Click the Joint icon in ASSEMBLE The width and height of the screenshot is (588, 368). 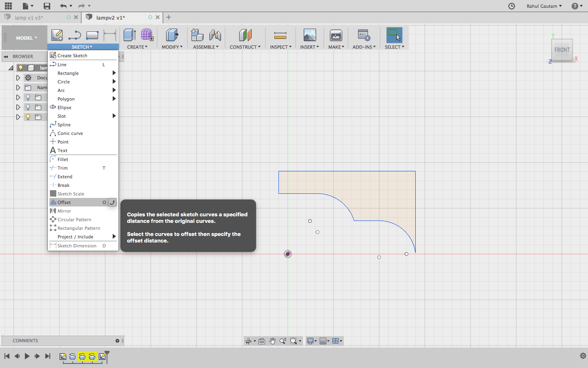(x=215, y=35)
